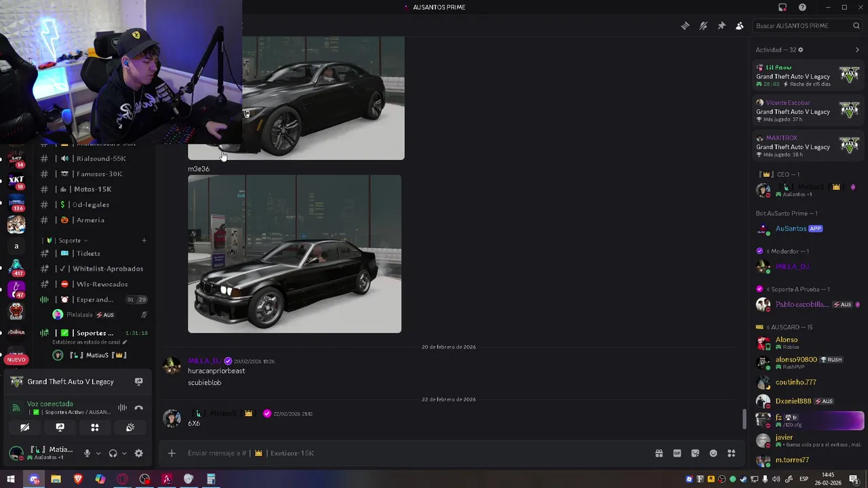Open the Whitelist-Aprobados channel
The width and height of the screenshot is (868, 488).
click(94, 268)
